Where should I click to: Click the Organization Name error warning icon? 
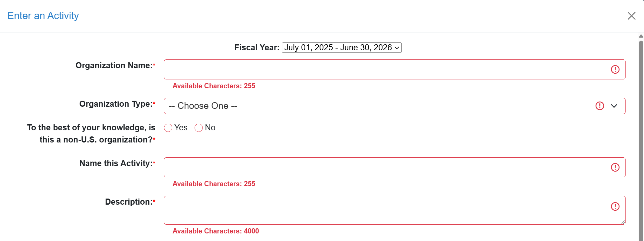[x=615, y=69]
